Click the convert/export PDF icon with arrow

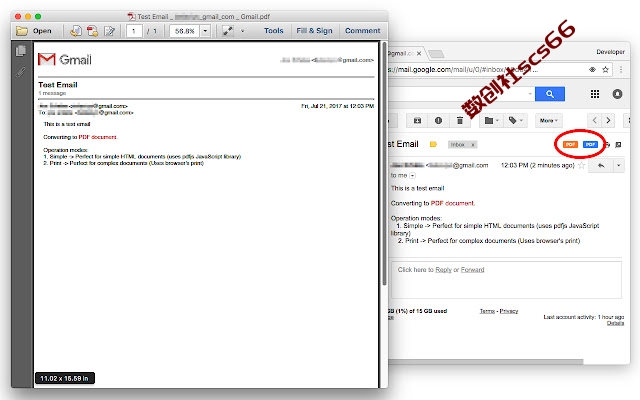76,31
